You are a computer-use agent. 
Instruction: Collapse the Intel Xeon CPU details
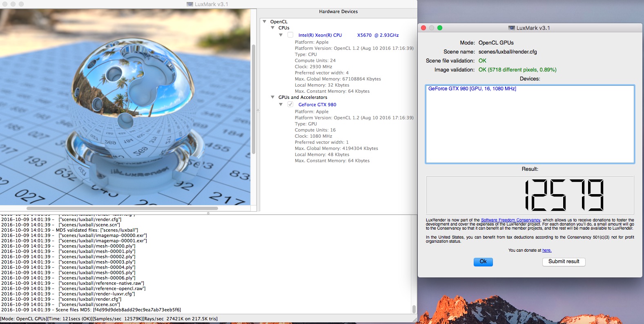point(281,35)
